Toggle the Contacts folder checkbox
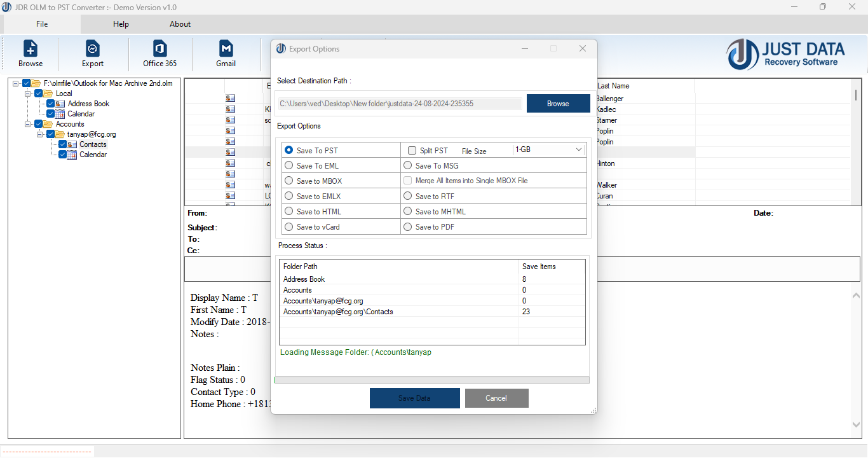 pyautogui.click(x=63, y=144)
